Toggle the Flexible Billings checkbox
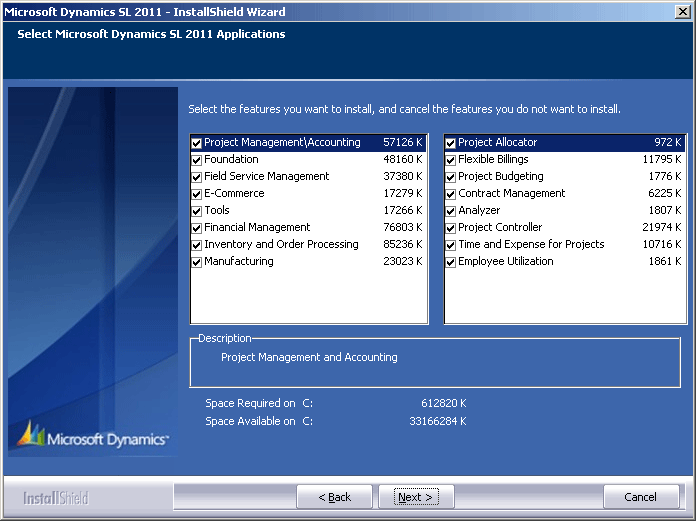The height and width of the screenshot is (521, 696). tap(451, 160)
